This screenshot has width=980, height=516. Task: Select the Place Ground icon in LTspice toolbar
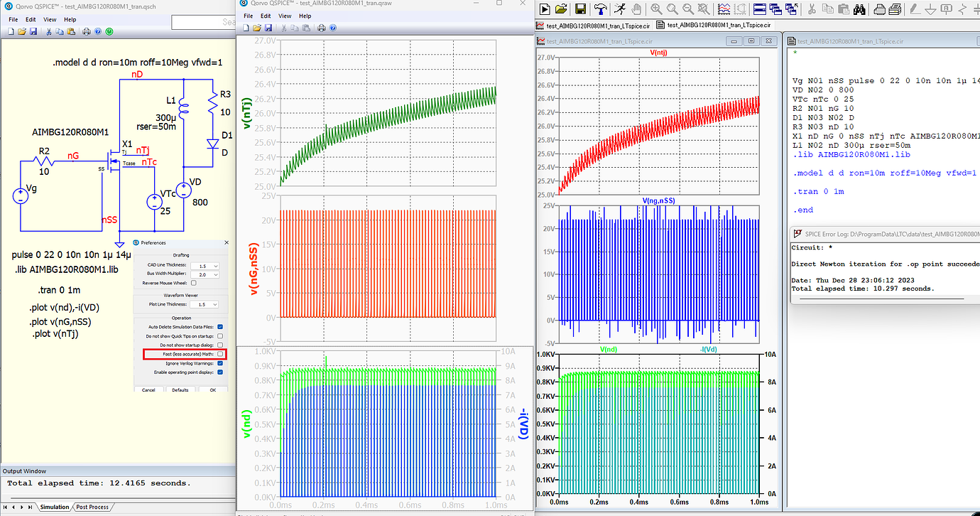pos(931,9)
